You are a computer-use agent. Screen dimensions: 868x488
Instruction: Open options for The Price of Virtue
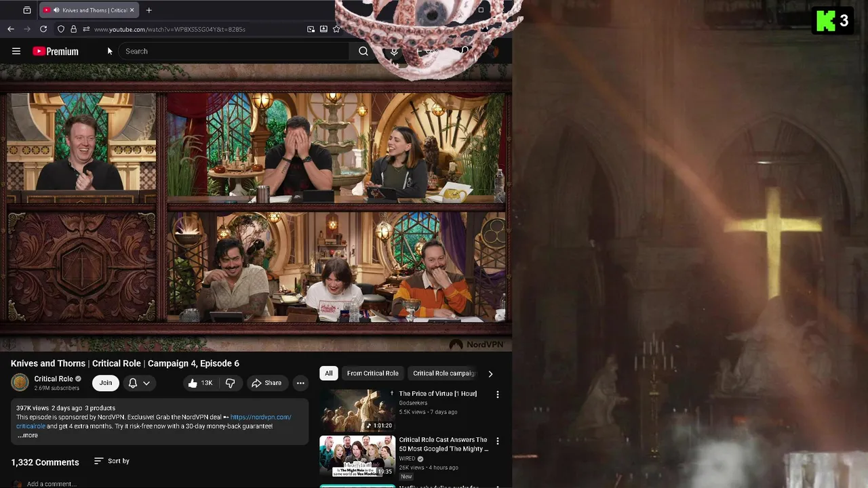pyautogui.click(x=497, y=394)
